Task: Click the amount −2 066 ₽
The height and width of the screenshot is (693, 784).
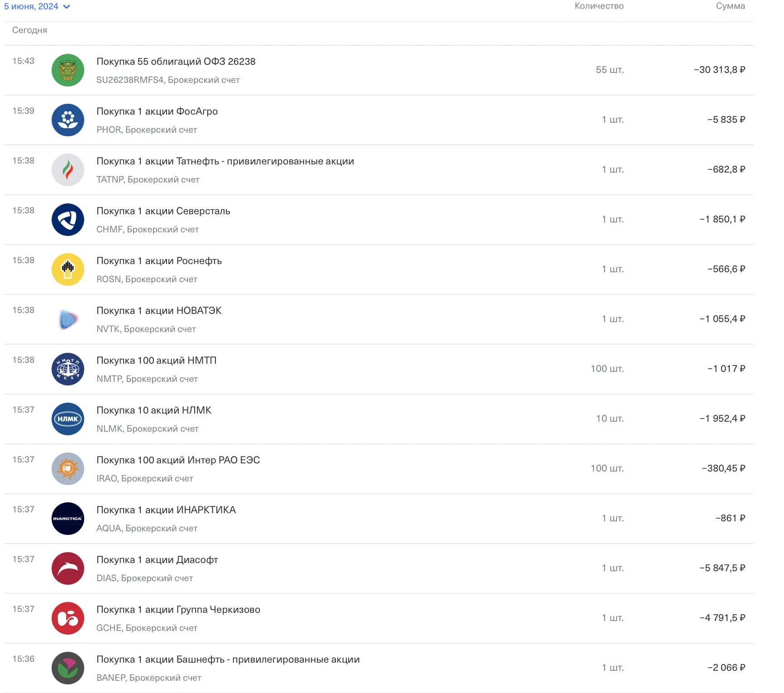Action: click(x=726, y=668)
